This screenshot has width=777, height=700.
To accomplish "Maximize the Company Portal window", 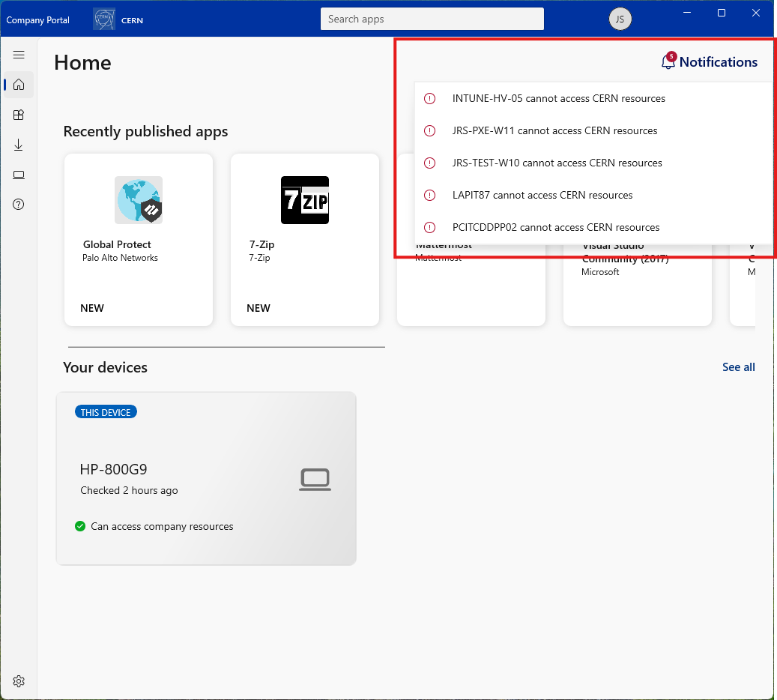I will pos(722,13).
